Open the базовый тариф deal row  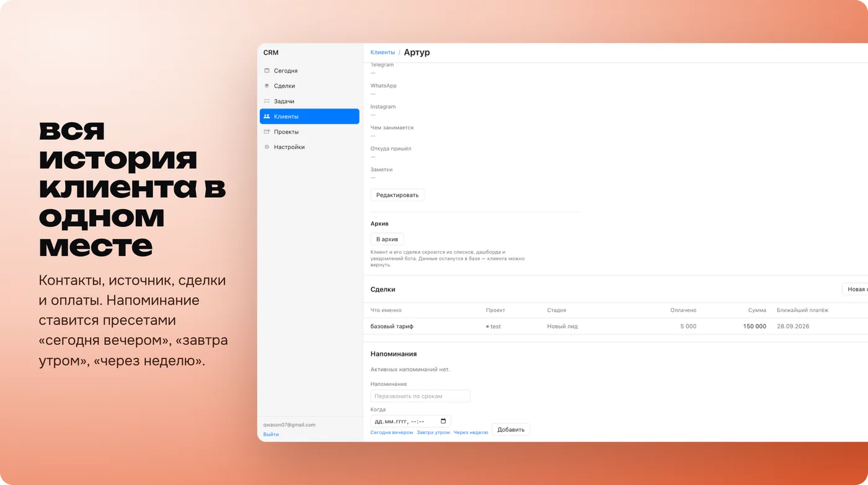[x=616, y=326]
